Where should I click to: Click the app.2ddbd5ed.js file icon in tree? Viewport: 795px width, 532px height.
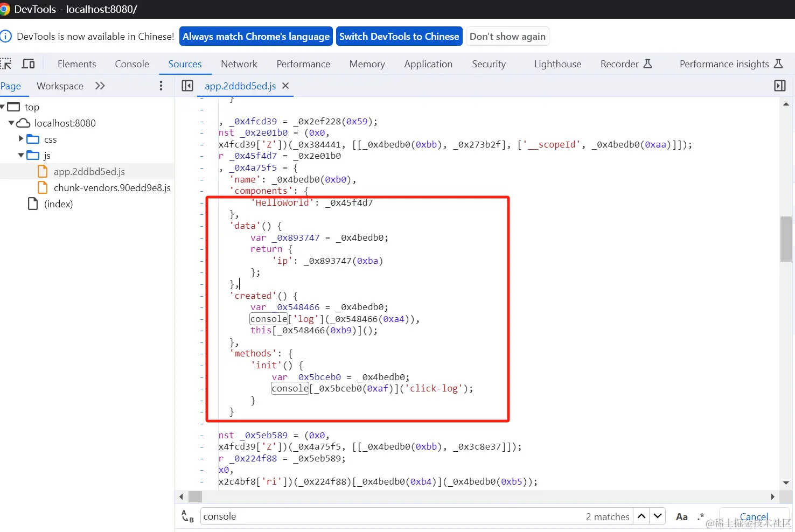tap(43, 171)
